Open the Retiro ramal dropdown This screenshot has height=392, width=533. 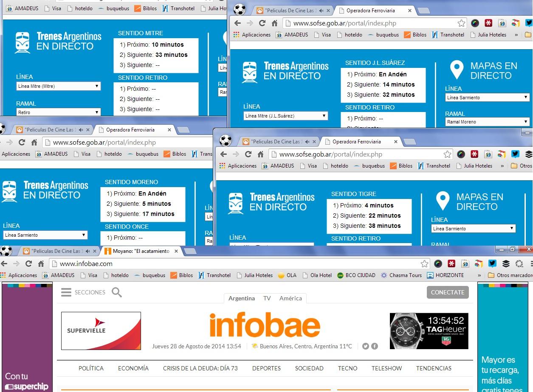tap(59, 112)
